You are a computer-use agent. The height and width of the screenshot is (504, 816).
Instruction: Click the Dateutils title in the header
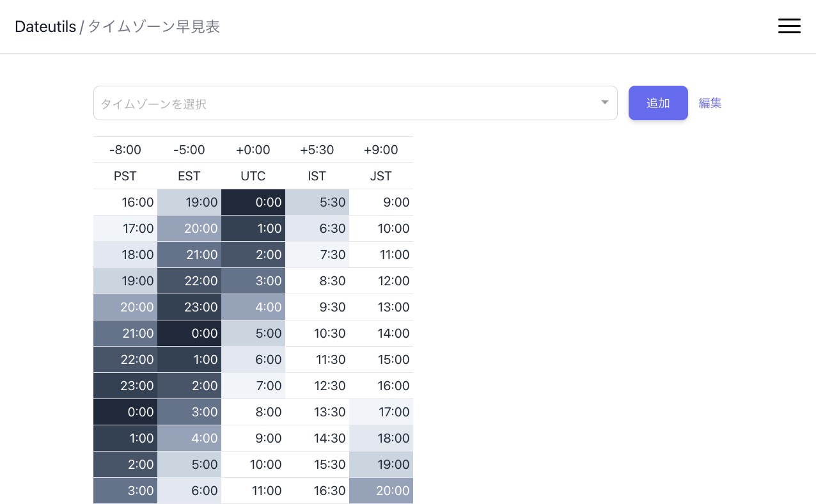pyautogui.click(x=45, y=27)
